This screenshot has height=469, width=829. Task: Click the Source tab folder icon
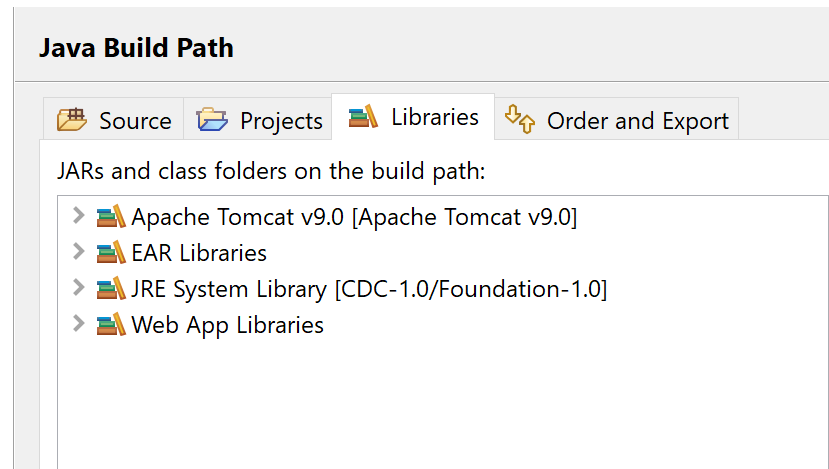[72, 119]
